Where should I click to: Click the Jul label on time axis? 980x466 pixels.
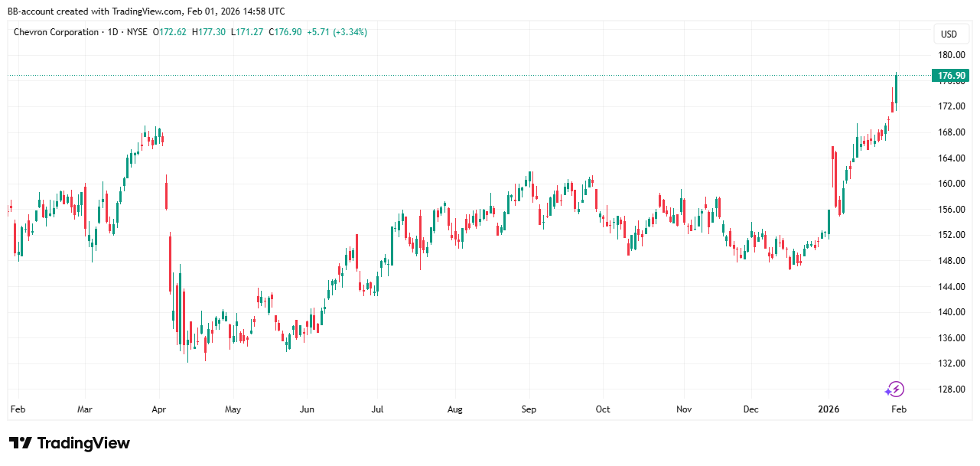coord(377,409)
